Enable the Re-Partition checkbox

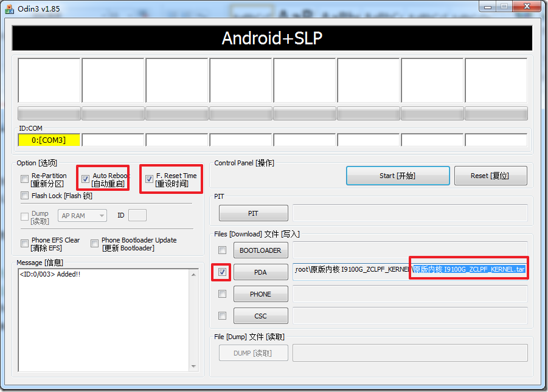click(x=24, y=179)
